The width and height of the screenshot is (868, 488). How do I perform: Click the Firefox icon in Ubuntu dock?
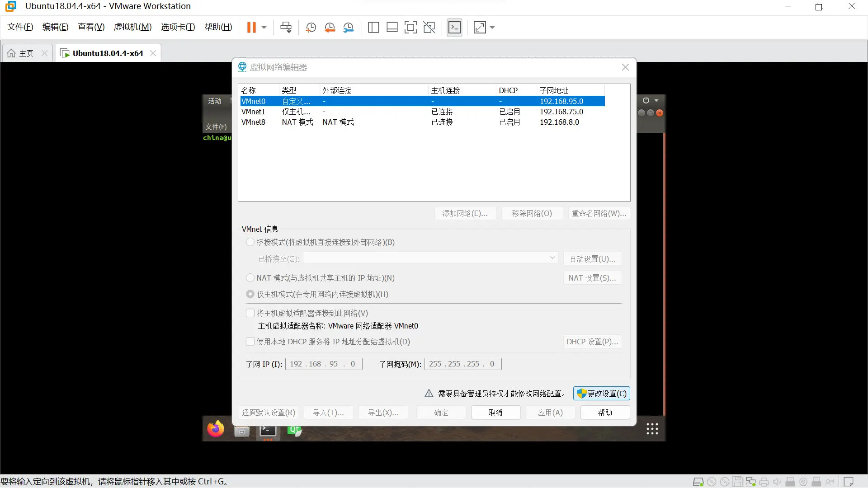216,428
